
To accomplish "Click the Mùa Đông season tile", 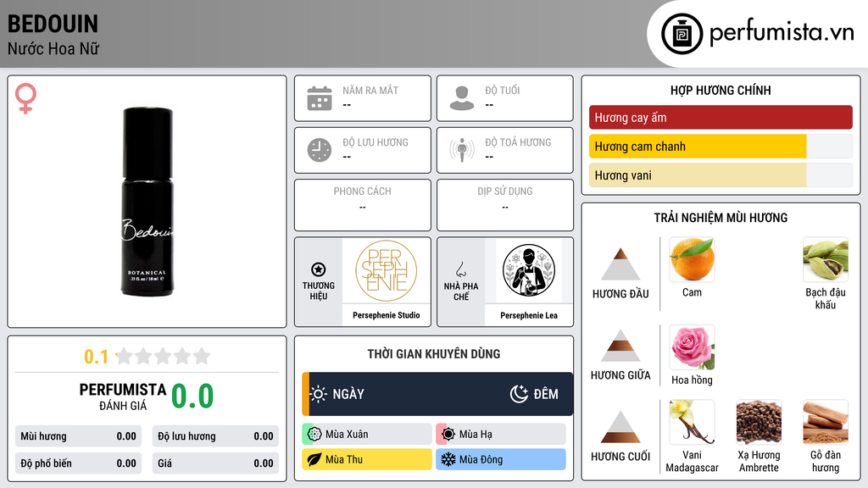I will pos(501,459).
